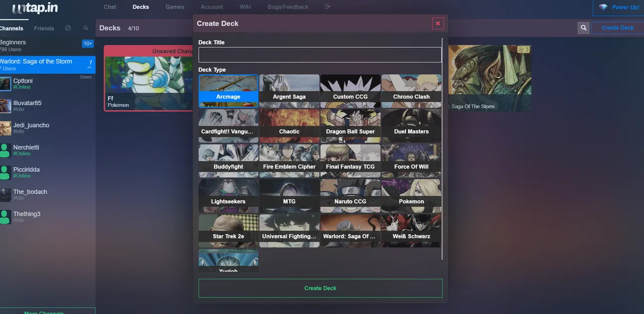The image size is (644, 314).
Task: Switch to the Friends sidebar tab
Action: [44, 29]
